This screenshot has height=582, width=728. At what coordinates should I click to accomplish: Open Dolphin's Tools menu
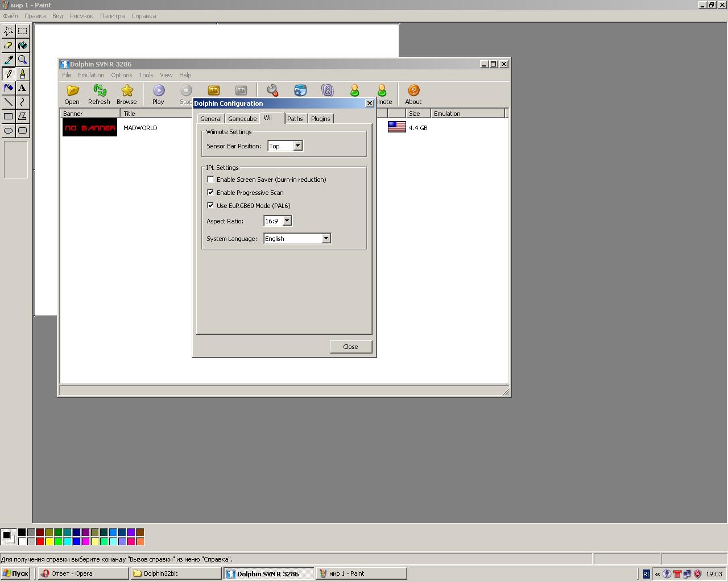click(x=146, y=75)
